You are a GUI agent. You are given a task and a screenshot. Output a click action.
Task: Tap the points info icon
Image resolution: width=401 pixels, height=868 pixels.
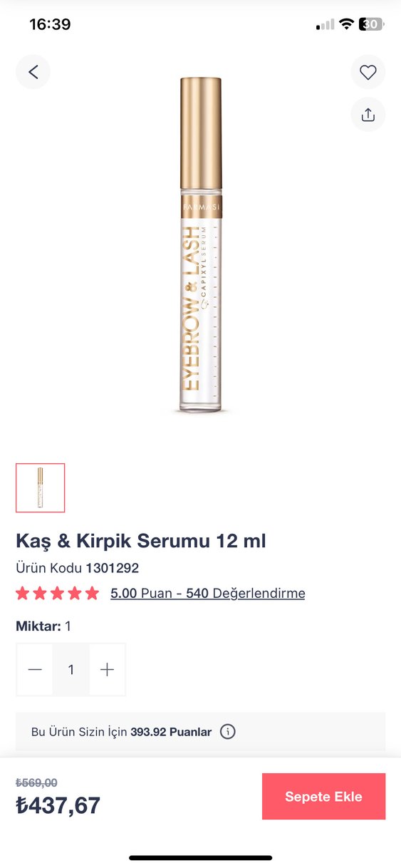(227, 732)
